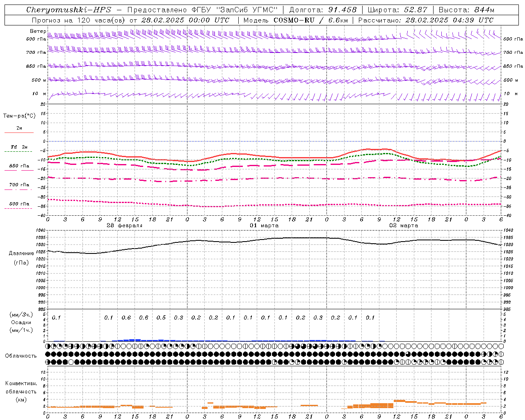The image size is (525, 420).
Task: Click the Долгота: 91.458 header value
Action: 323,10
